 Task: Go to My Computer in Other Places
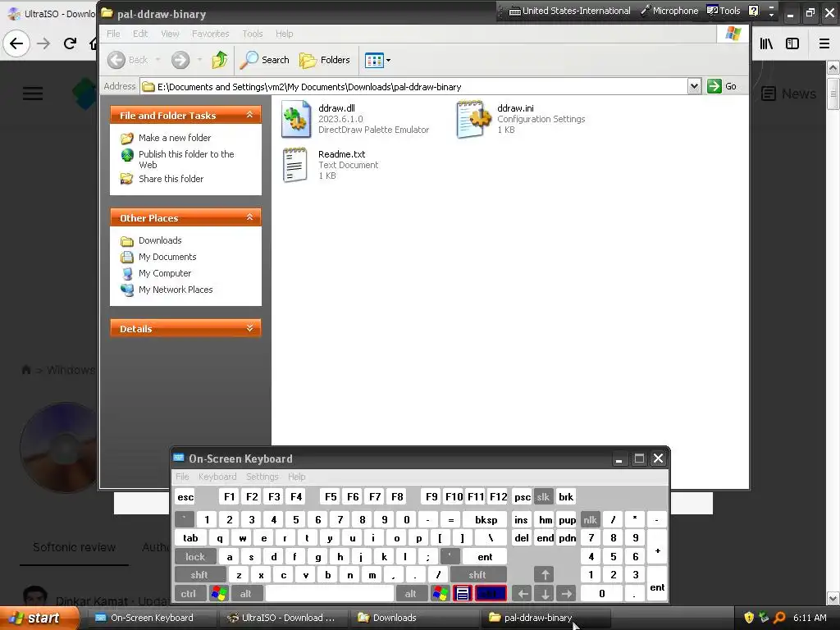point(164,273)
